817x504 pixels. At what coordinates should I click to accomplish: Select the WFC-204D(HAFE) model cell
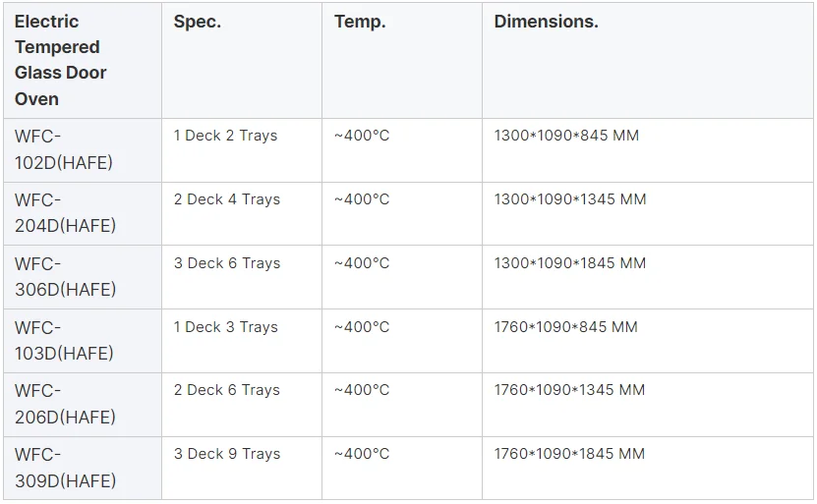tap(65, 212)
